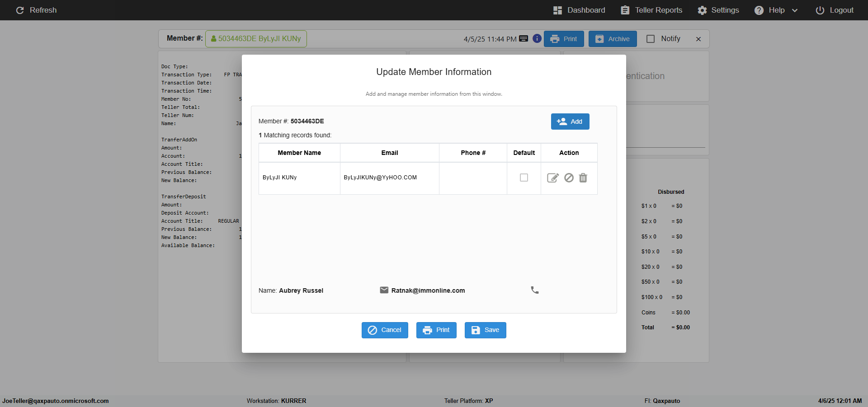Viewport: 868px width, 407px height.
Task: Click the edit icon for ByLyJI KUNy
Action: coord(553,178)
